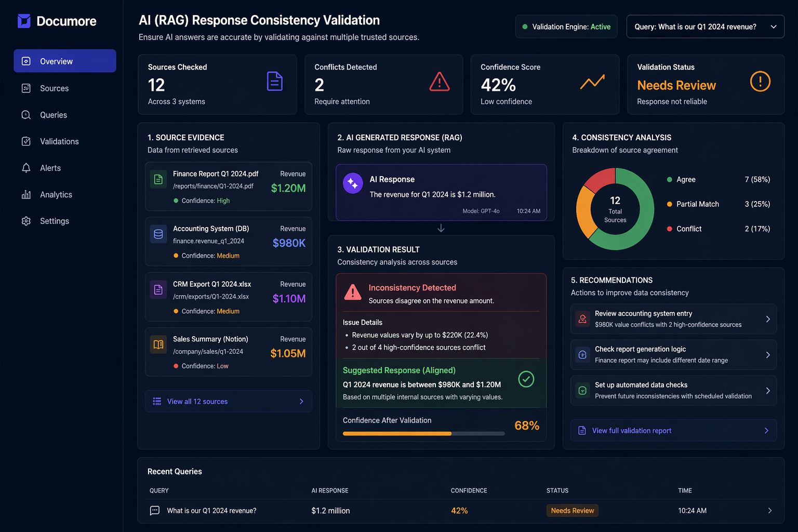Click the Documore logo icon

click(24, 21)
